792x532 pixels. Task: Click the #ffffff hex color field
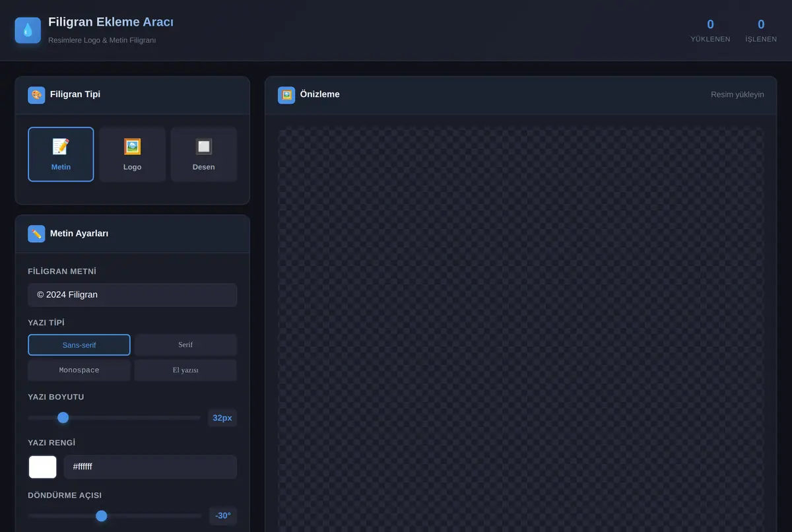coord(150,467)
